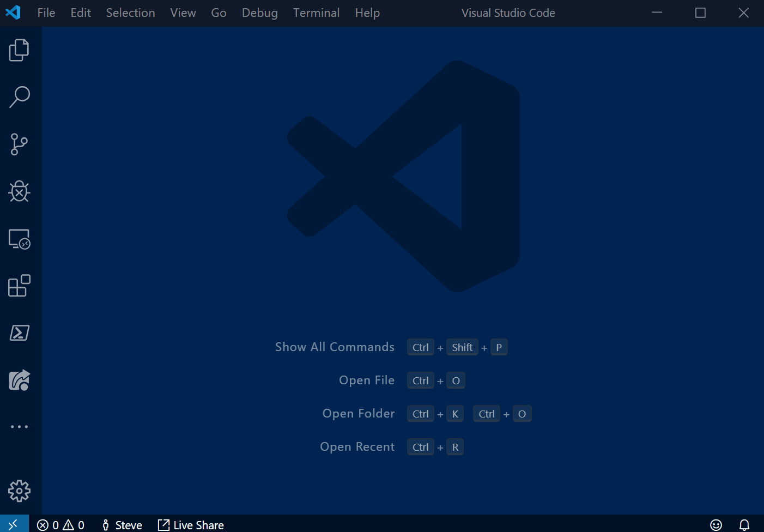Click the K key hint

pos(455,414)
